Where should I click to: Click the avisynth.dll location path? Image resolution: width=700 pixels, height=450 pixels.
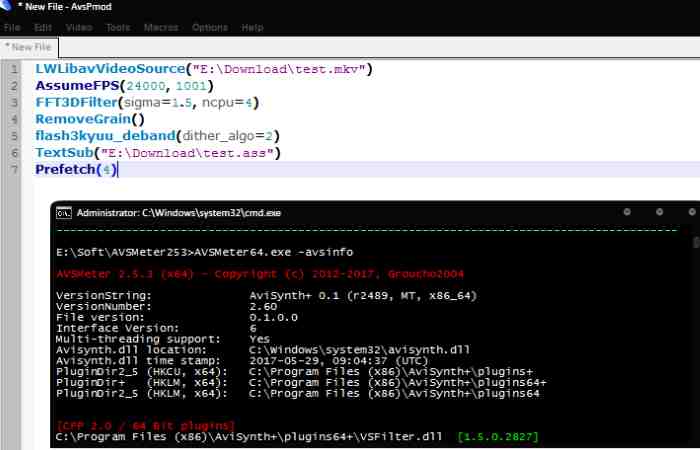coord(359,350)
